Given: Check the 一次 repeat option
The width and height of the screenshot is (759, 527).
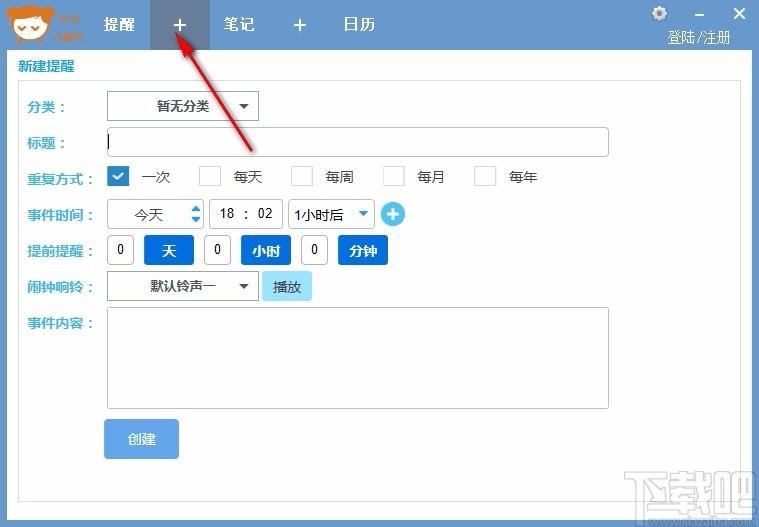Looking at the screenshot, I should 118,177.
